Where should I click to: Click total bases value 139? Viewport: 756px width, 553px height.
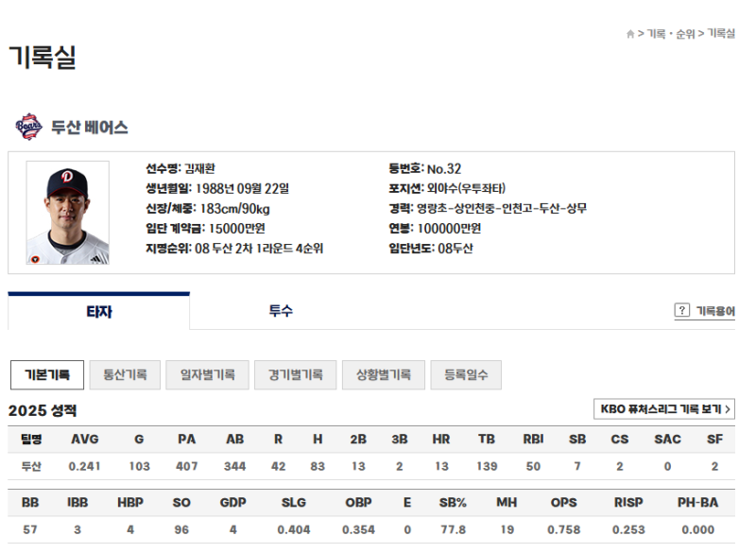487,466
